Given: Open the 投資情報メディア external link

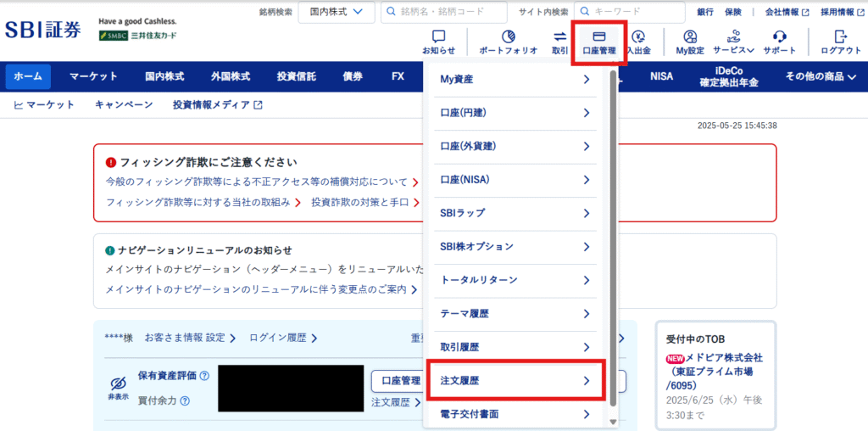Looking at the screenshot, I should 218,104.
